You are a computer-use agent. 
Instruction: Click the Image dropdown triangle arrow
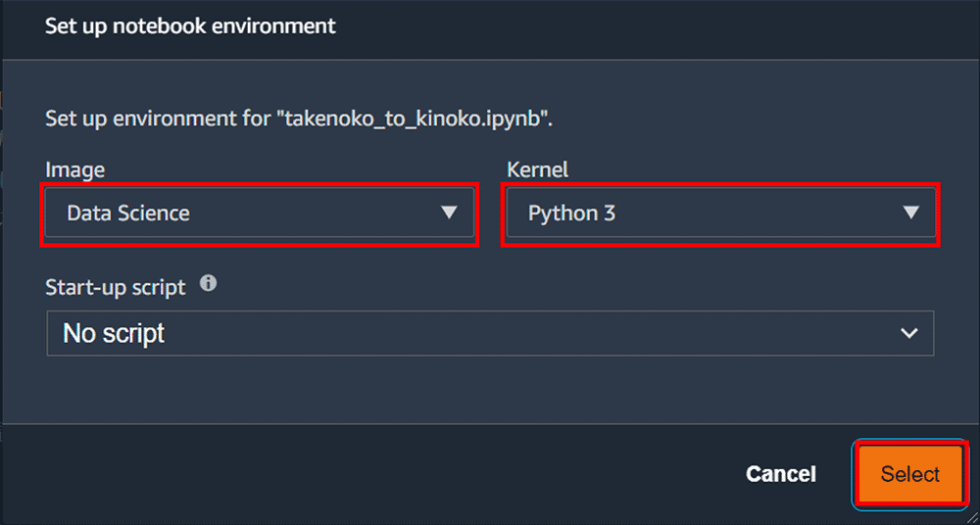(x=449, y=213)
